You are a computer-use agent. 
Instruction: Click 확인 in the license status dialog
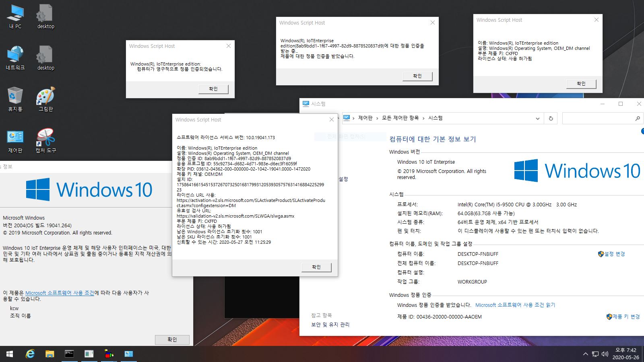tap(581, 84)
